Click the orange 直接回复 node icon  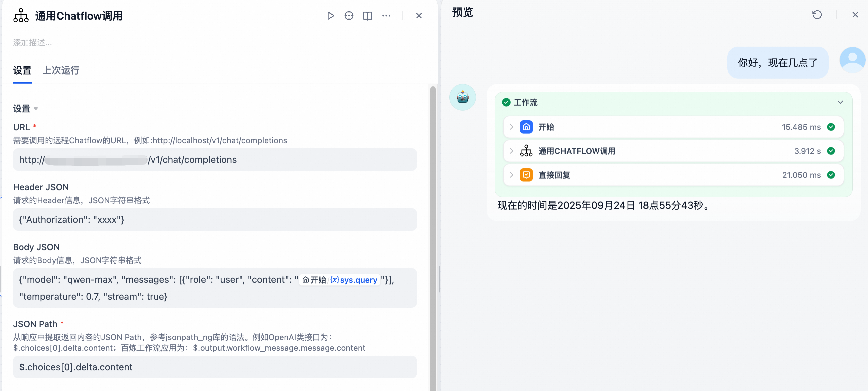[x=526, y=175]
